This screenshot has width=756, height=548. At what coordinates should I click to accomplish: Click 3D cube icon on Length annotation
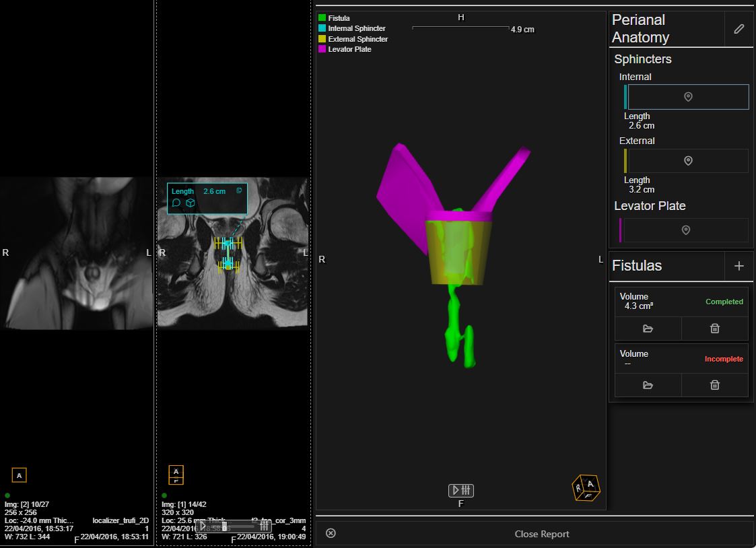(191, 203)
